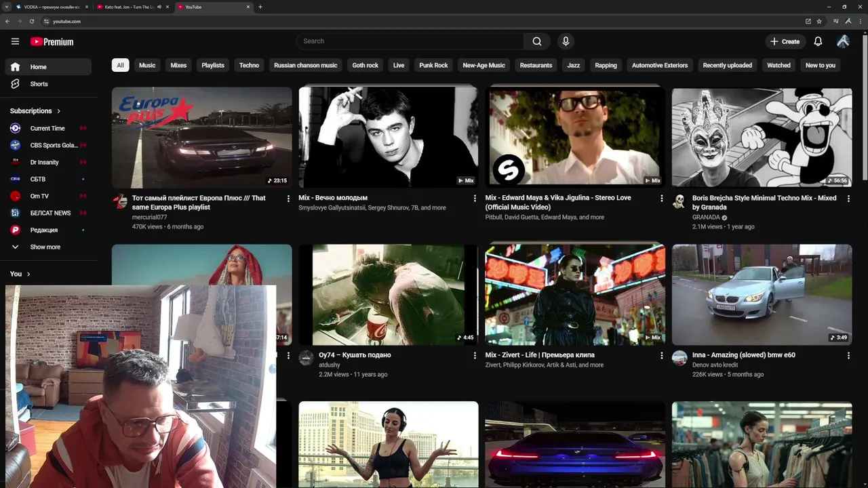
Task: Play the silver BMW e60 thumbnail
Action: click(x=762, y=294)
